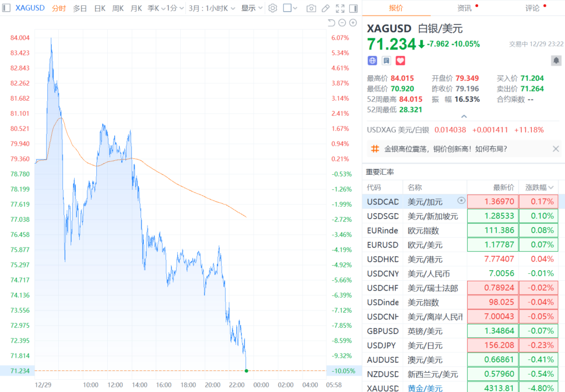This screenshot has width=565, height=392.
Task: Open the 1分 interval dropdown
Action: 175,8
